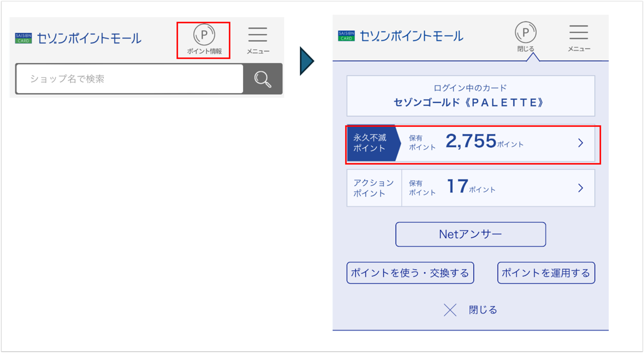This screenshot has width=644, height=353.
Task: Click the セゾンポイントモール title in right panel
Action: coord(411,36)
